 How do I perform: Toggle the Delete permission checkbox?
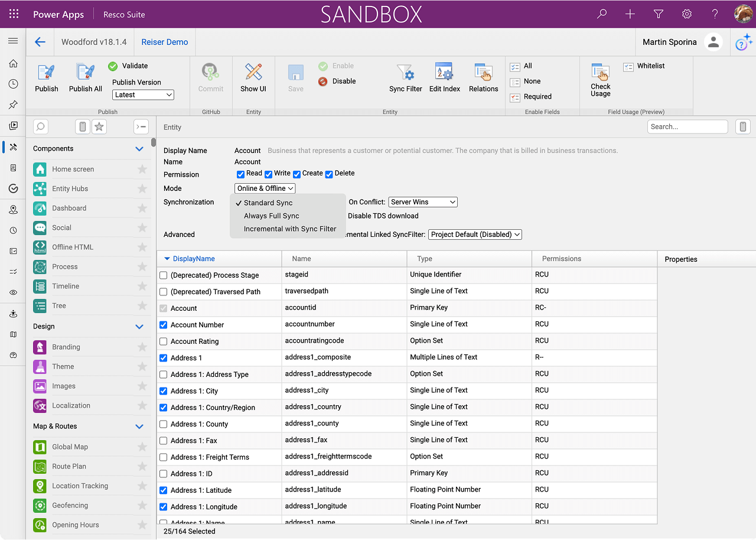tap(329, 174)
